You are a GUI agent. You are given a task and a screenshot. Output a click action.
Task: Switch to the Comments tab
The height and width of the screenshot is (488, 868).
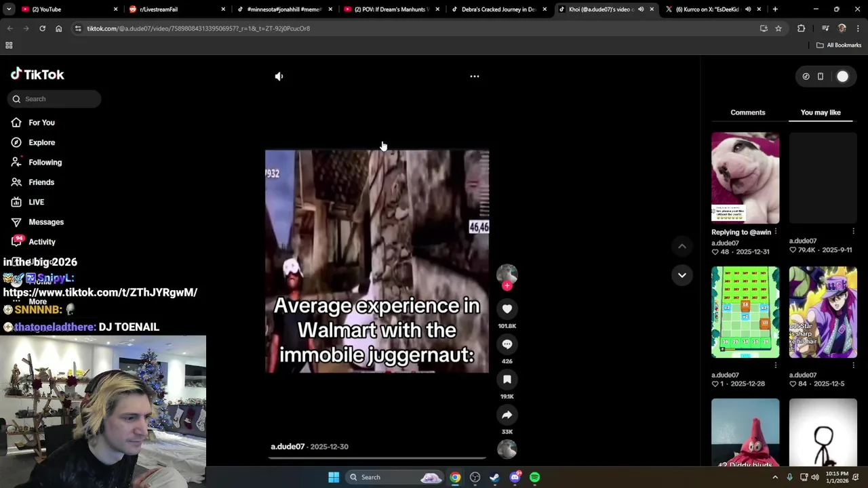pos(748,113)
